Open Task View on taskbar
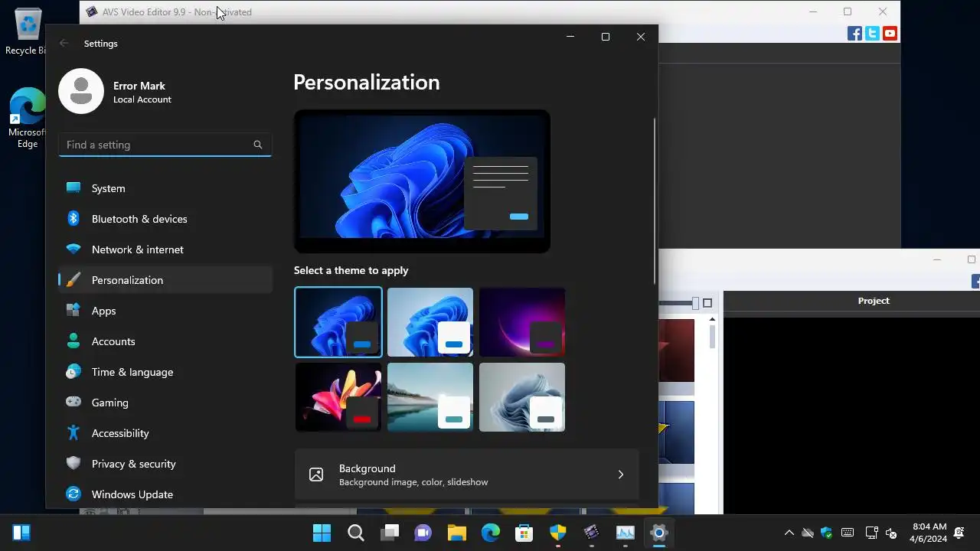 point(390,533)
